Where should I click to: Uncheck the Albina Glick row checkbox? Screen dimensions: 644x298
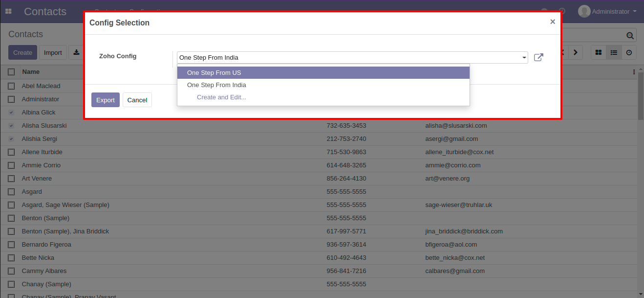(x=11, y=113)
